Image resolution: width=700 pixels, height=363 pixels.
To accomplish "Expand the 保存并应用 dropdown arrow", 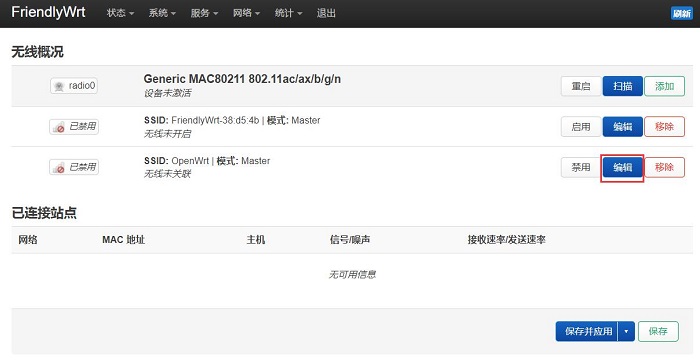I will pyautogui.click(x=626, y=331).
